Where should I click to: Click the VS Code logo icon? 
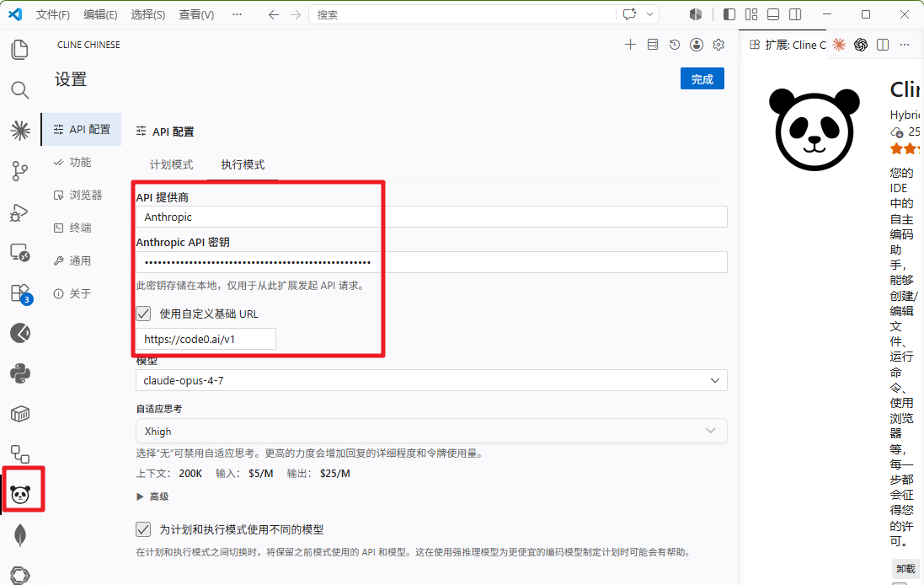click(15, 14)
